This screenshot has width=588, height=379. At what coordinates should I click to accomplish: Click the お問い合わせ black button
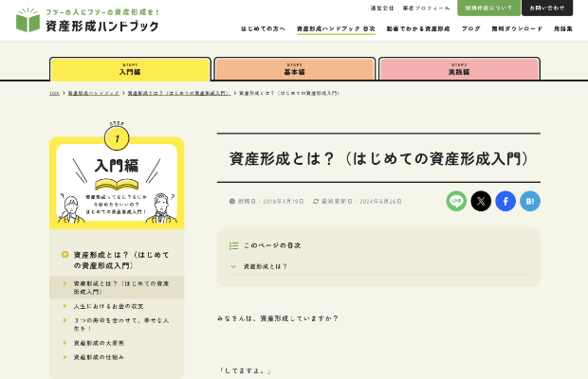(x=547, y=8)
